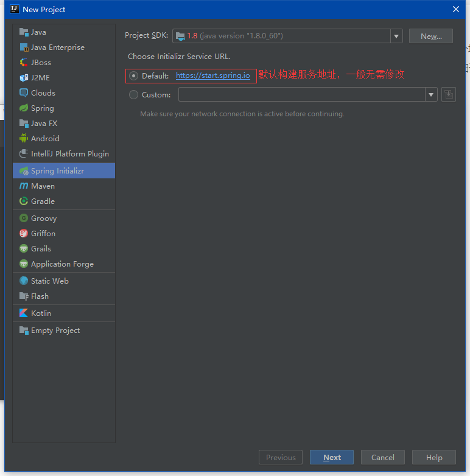This screenshot has width=470, height=476.
Task: Click the Griffon icon
Action: click(x=24, y=233)
